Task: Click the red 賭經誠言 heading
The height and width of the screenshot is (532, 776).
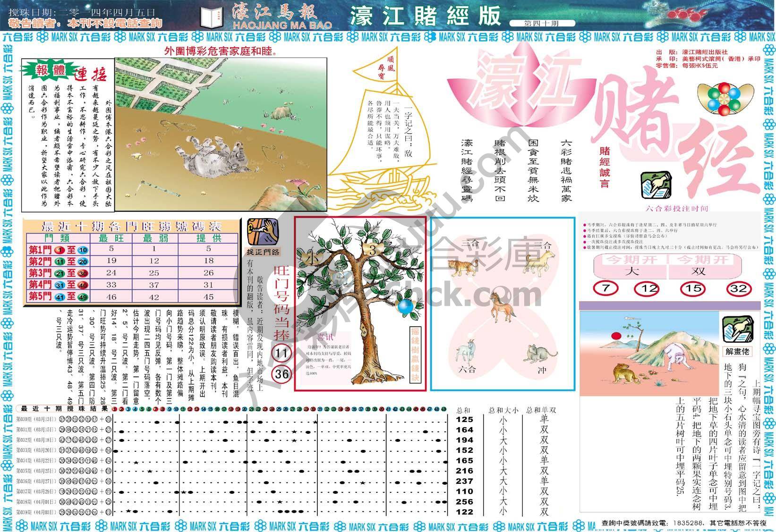Action: point(605,167)
